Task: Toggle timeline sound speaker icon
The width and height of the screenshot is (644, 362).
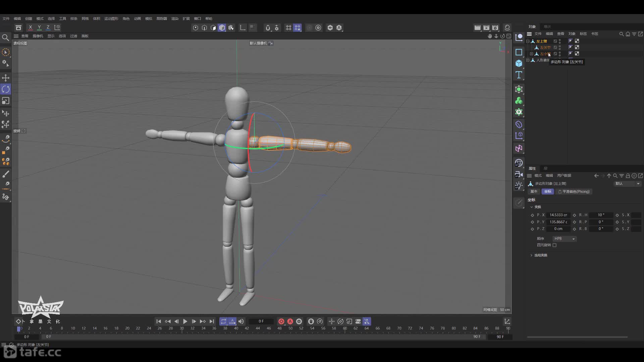Action: pos(241,321)
